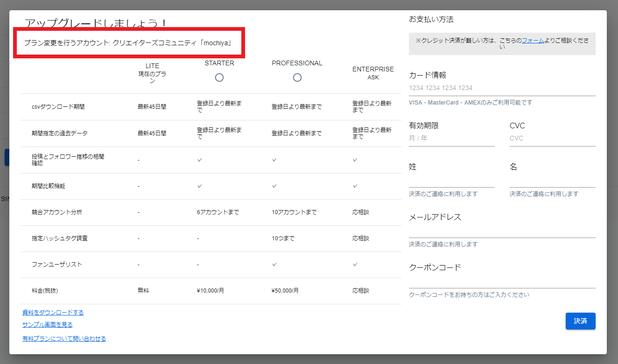Click 有料プランについて問い合わせる link
The image size is (618, 364).
tap(64, 339)
